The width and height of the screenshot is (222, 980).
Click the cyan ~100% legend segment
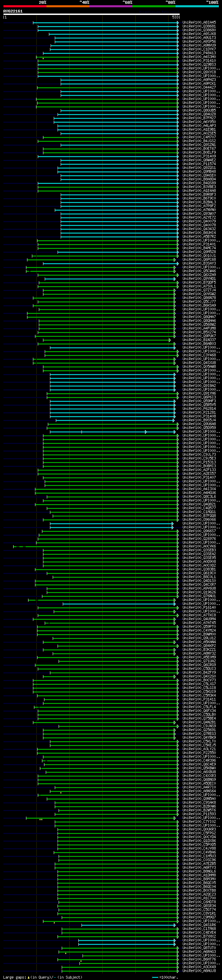[197, 6]
